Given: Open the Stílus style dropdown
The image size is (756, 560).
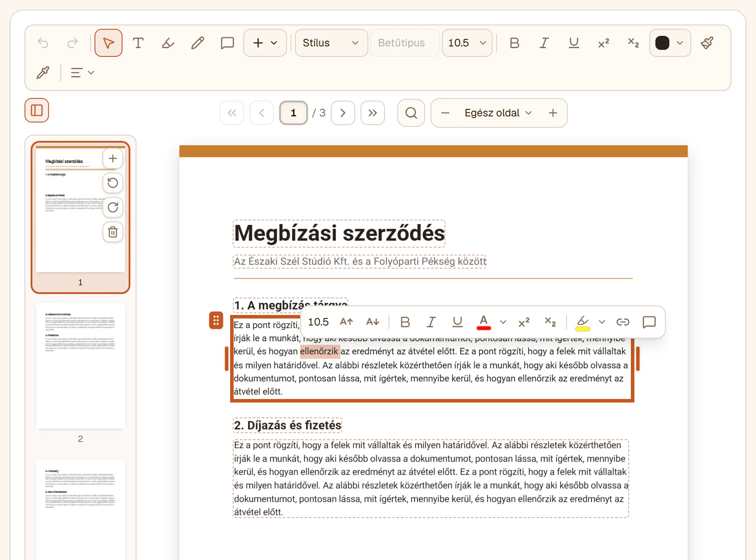Looking at the screenshot, I should [331, 43].
